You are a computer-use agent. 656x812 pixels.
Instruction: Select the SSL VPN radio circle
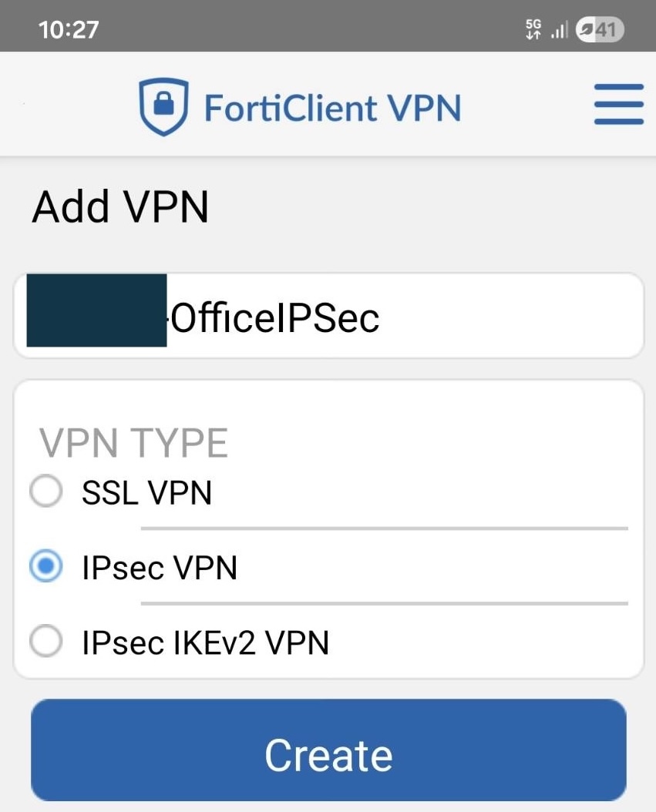pyautogui.click(x=45, y=492)
